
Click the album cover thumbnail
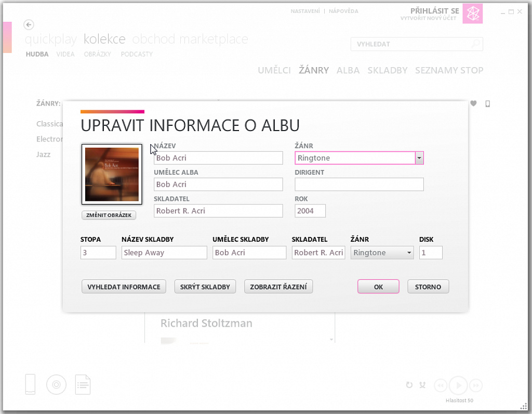click(x=112, y=174)
